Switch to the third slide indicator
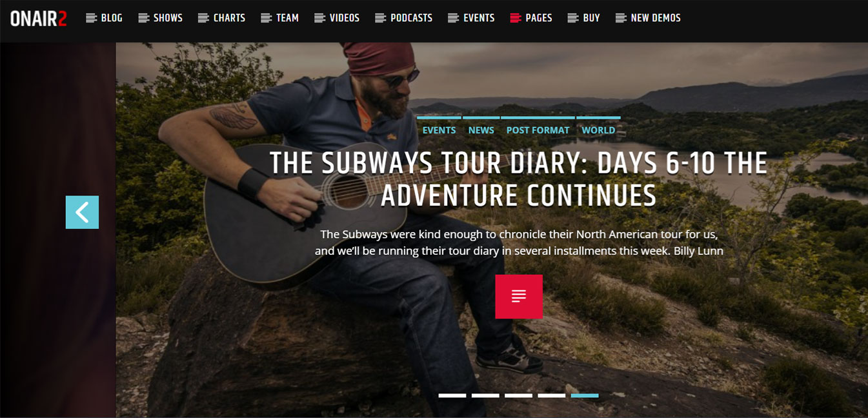 pyautogui.click(x=518, y=395)
